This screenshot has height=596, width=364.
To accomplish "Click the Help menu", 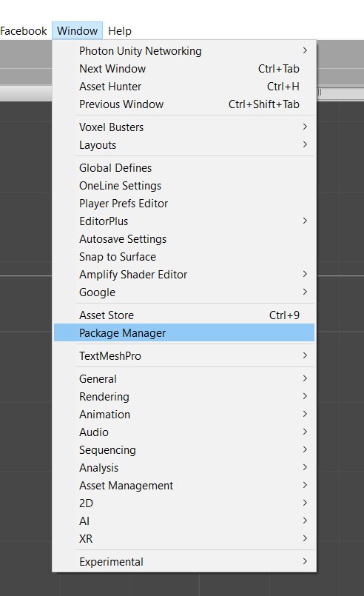I will [x=120, y=31].
